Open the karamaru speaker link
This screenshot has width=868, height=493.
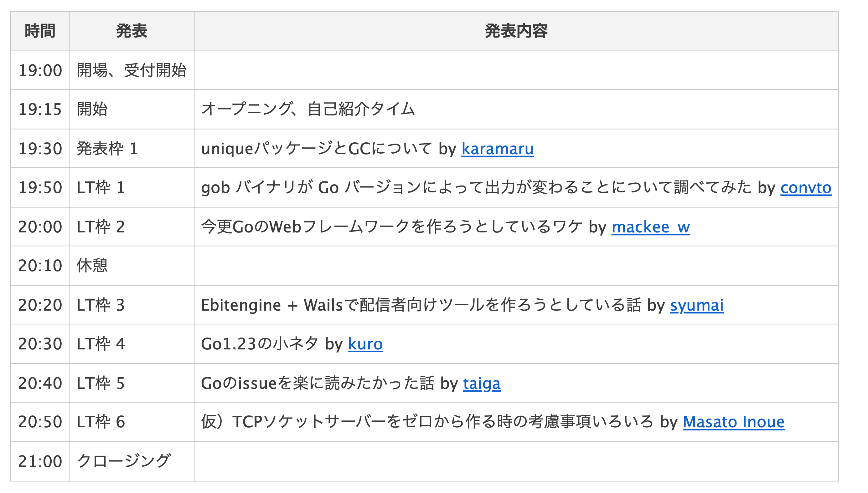coord(497,149)
